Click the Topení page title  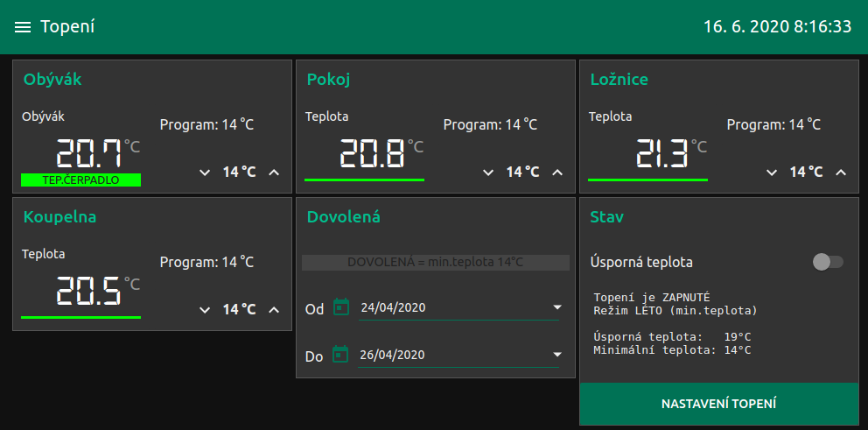coord(68,27)
